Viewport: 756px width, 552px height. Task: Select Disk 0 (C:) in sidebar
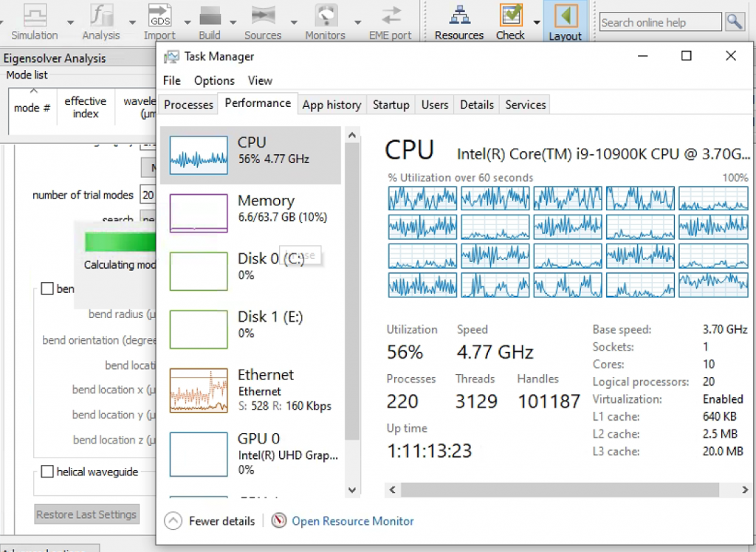(250, 271)
